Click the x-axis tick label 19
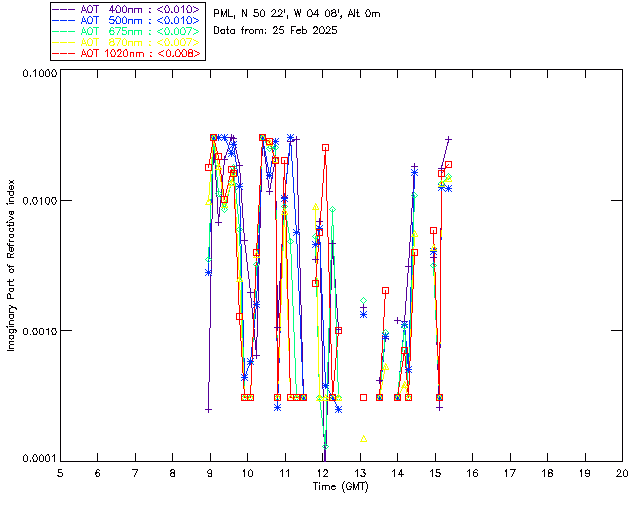640x512 pixels. pos(585,473)
